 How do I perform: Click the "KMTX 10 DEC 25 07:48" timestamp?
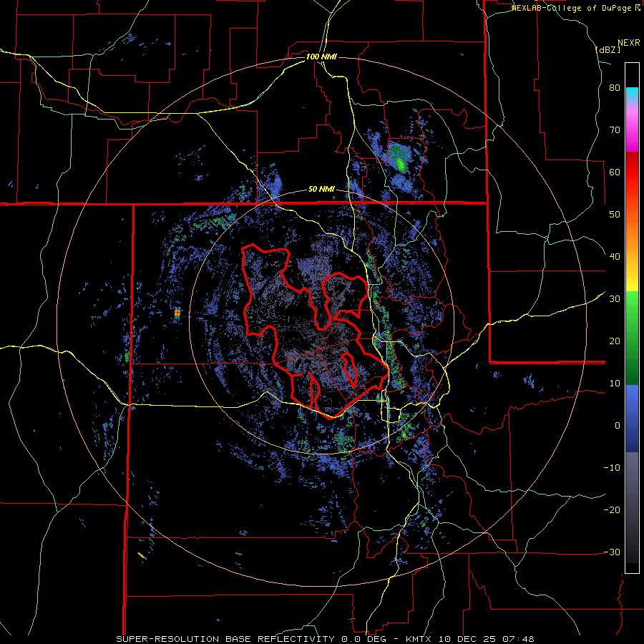(470, 639)
